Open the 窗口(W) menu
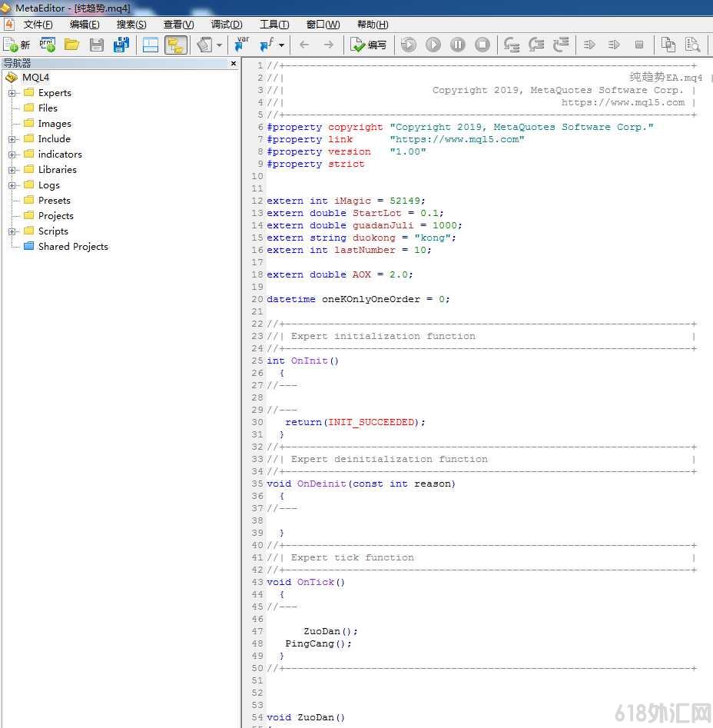Screen dimensions: 713x728 click(323, 25)
